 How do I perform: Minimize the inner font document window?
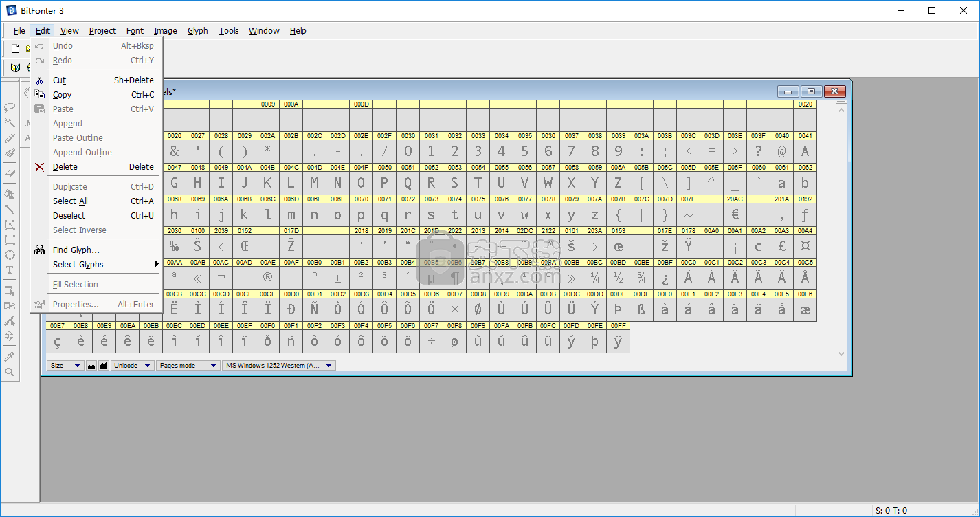(788, 91)
